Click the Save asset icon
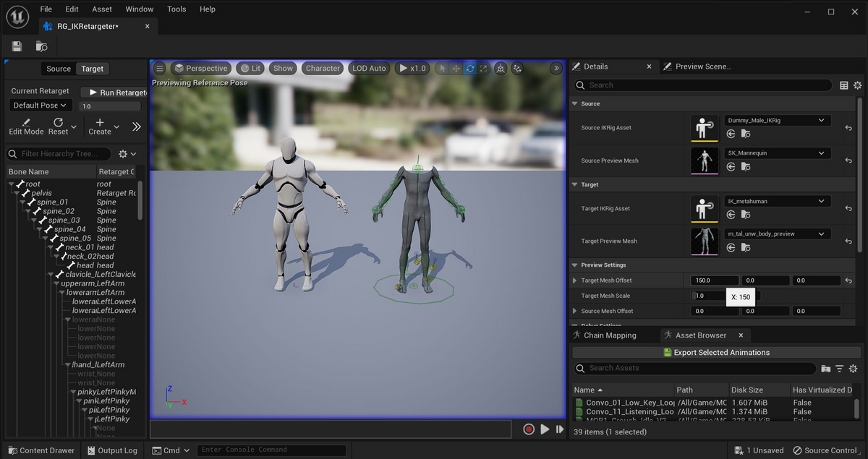The image size is (868, 459). (17, 46)
